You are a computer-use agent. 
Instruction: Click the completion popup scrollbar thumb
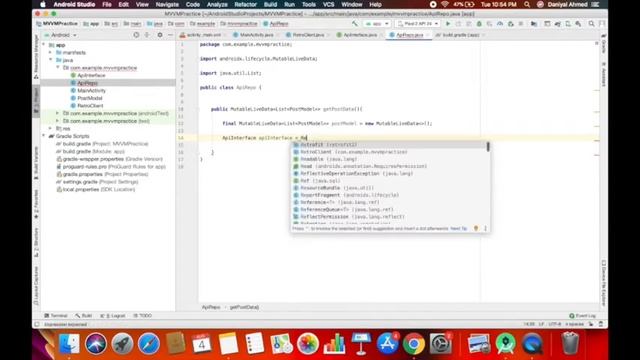click(x=488, y=147)
